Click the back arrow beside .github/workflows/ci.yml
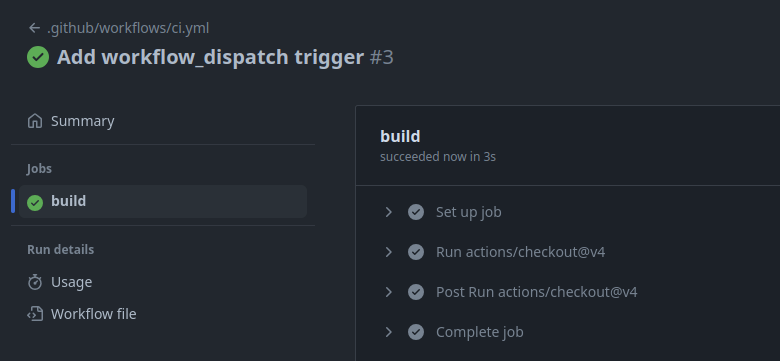Viewport: 780px width, 361px height. tap(34, 28)
